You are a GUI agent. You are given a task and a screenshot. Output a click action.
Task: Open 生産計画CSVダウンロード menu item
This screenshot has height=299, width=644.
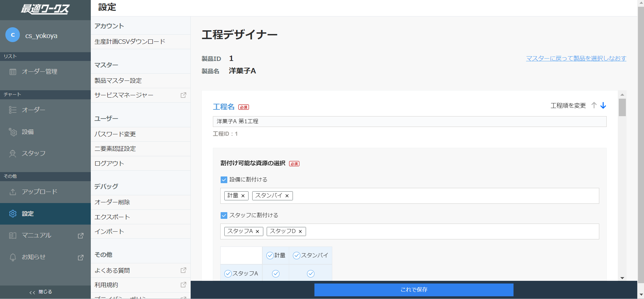coord(141,42)
